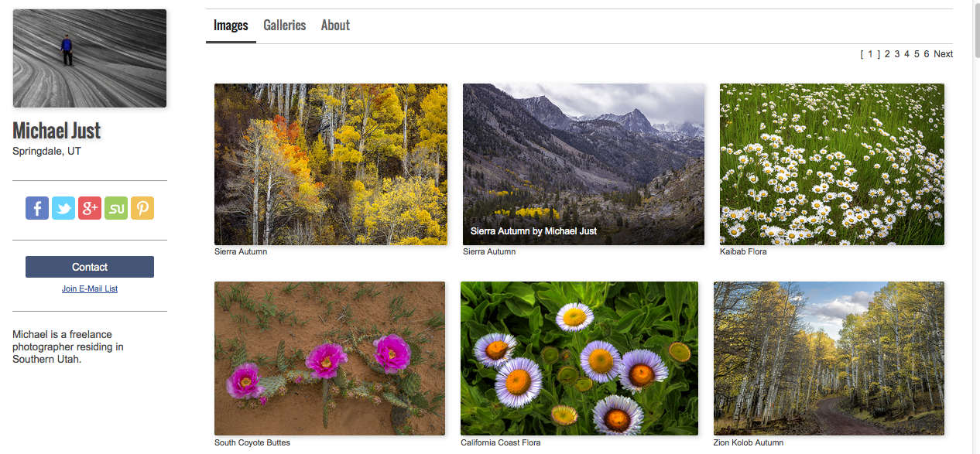Click the Join E-Mail List link

(90, 289)
